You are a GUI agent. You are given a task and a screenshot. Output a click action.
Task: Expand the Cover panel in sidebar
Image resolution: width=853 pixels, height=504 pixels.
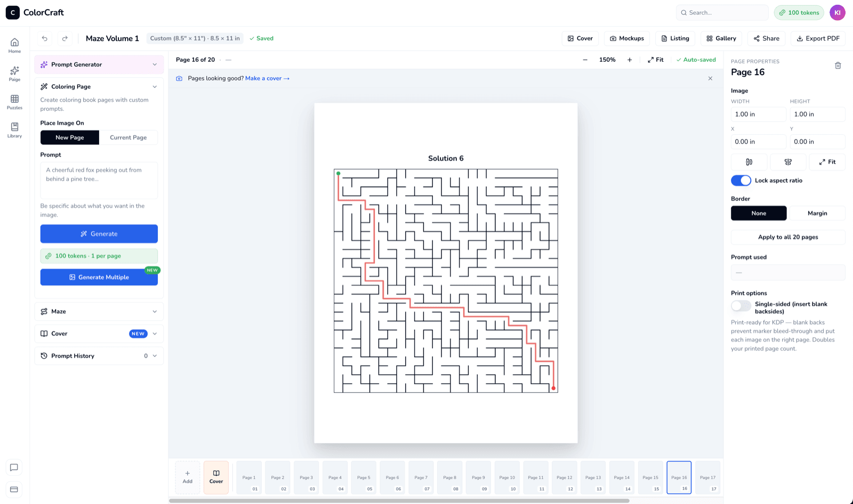coord(99,334)
